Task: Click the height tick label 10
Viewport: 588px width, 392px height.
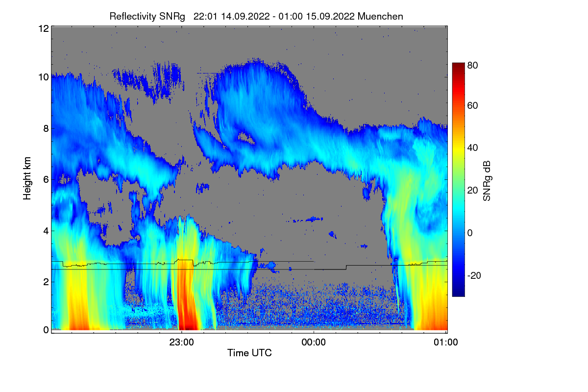Action: click(43, 77)
